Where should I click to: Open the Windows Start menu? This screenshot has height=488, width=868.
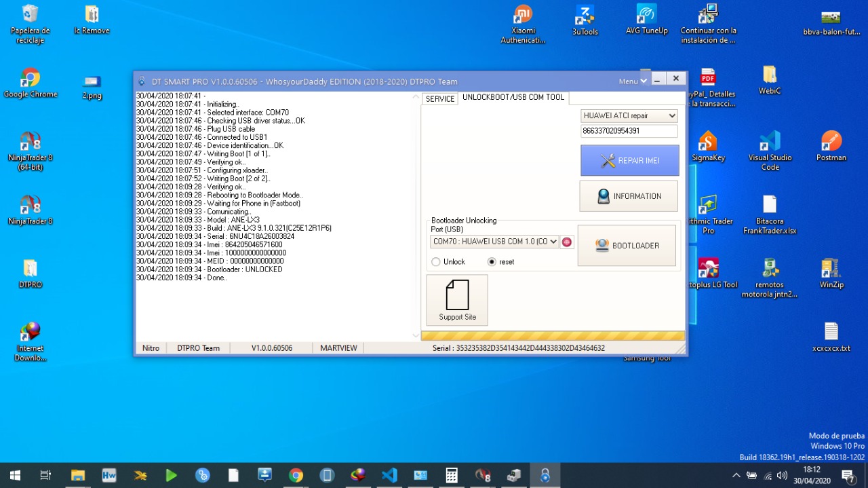pyautogui.click(x=14, y=475)
